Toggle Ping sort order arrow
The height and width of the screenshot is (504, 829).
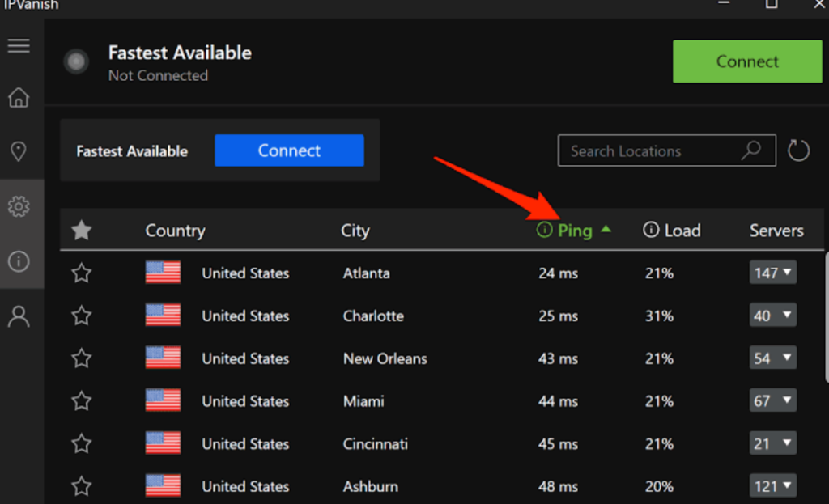[x=606, y=229]
